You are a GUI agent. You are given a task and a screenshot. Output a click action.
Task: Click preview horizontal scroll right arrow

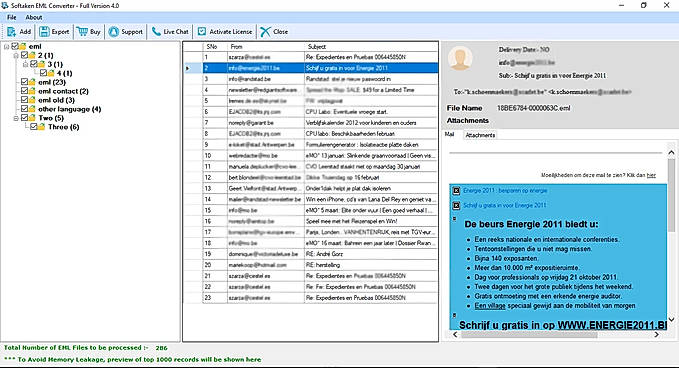click(656, 335)
